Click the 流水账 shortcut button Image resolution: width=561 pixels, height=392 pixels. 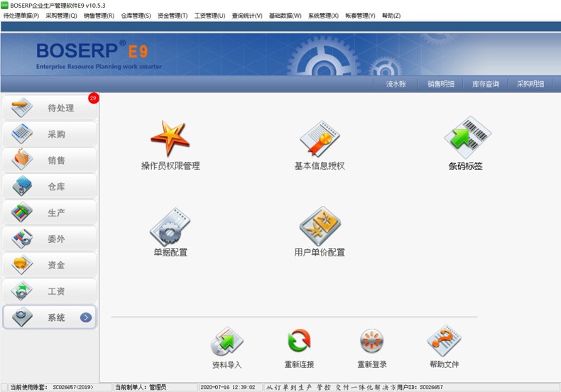coord(396,84)
